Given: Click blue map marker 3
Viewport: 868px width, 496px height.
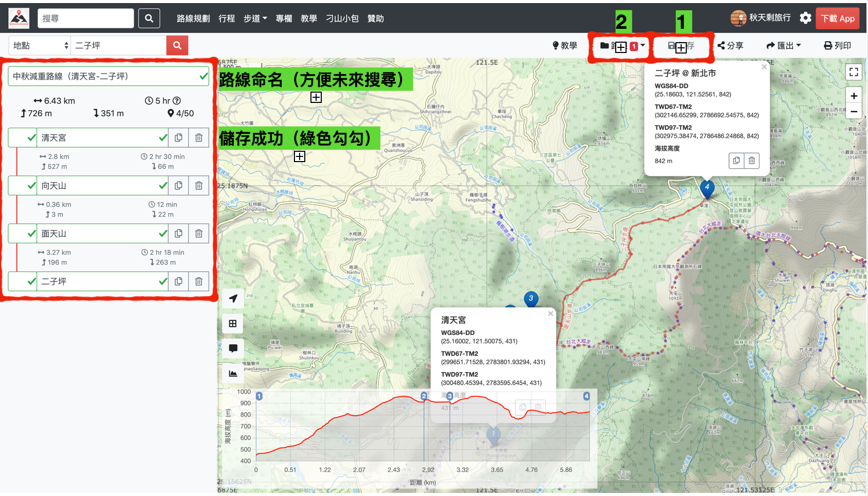Looking at the screenshot, I should (x=531, y=299).
